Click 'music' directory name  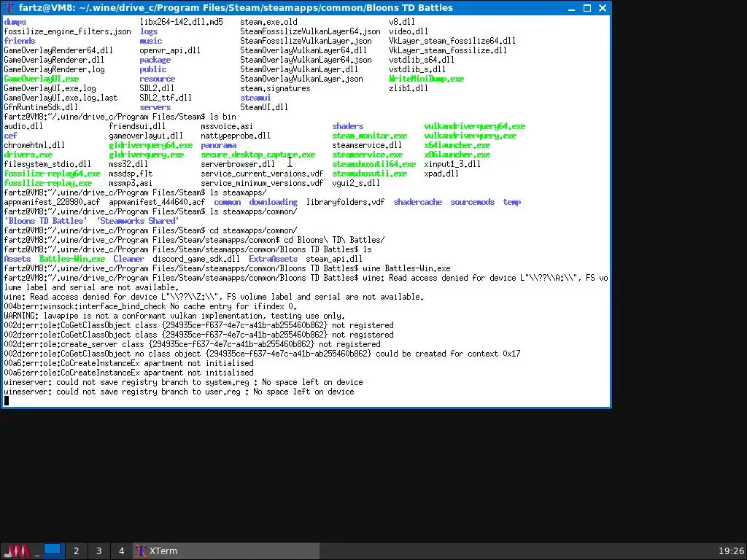(x=150, y=41)
